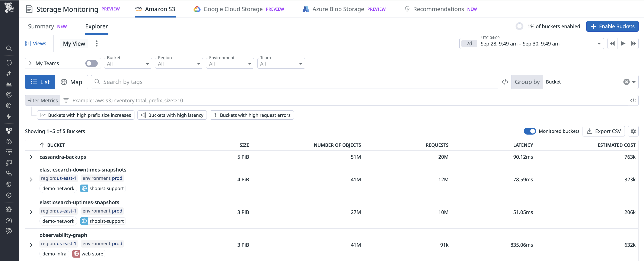Toggle the My Teams switch
Image resolution: width=644 pixels, height=261 pixels.
91,63
